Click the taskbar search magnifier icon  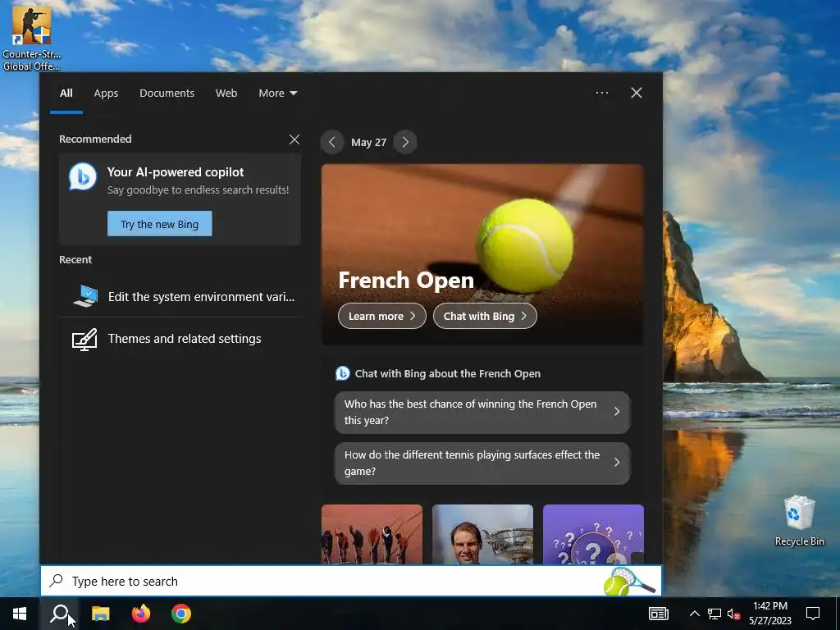click(x=60, y=614)
